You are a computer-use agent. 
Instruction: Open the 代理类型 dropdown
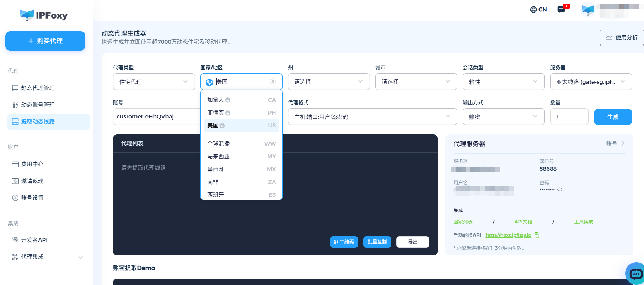click(x=154, y=82)
